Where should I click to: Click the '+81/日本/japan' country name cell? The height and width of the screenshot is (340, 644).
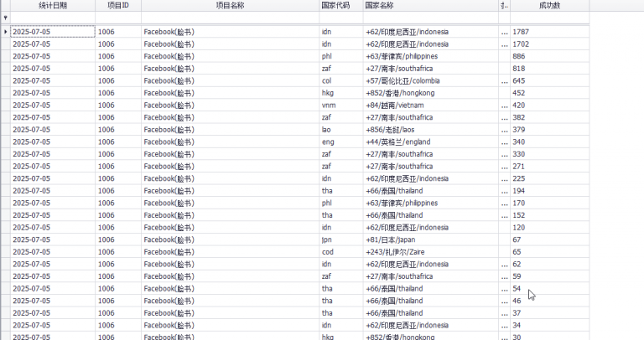431,240
